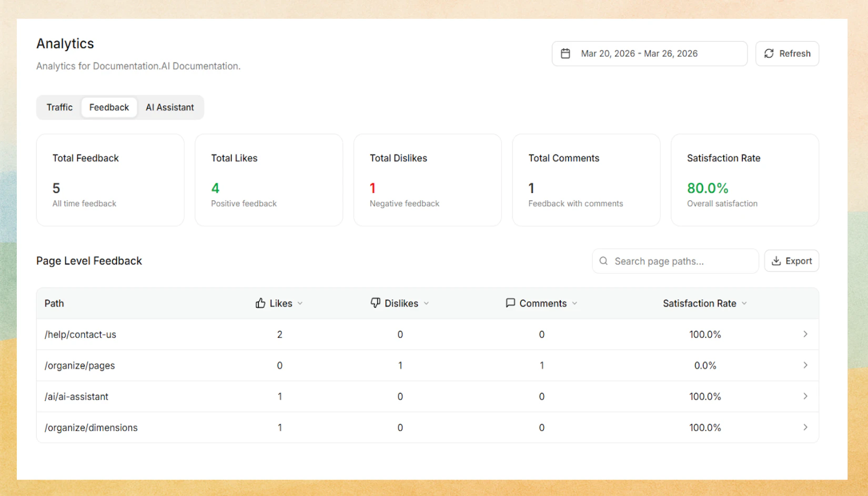Click the Export button
868x496 pixels.
(x=791, y=261)
